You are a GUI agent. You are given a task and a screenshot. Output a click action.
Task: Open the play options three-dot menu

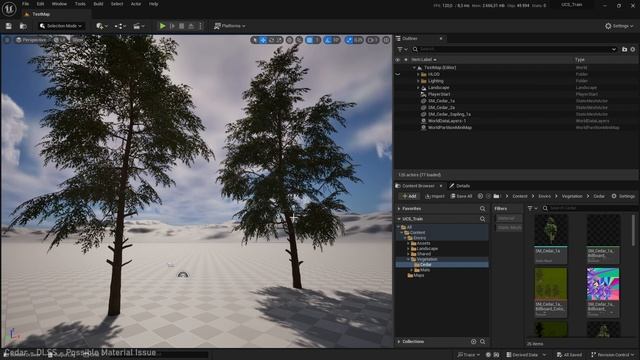[200, 26]
